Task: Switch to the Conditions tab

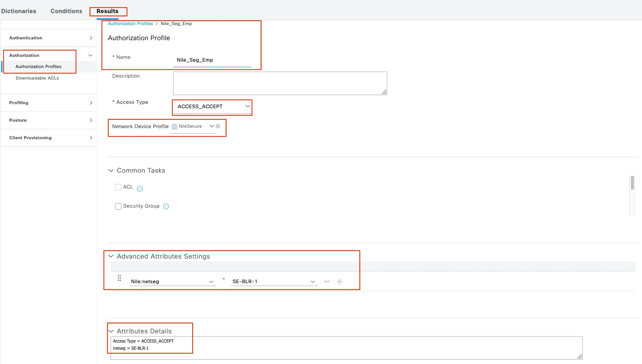Action: click(66, 11)
